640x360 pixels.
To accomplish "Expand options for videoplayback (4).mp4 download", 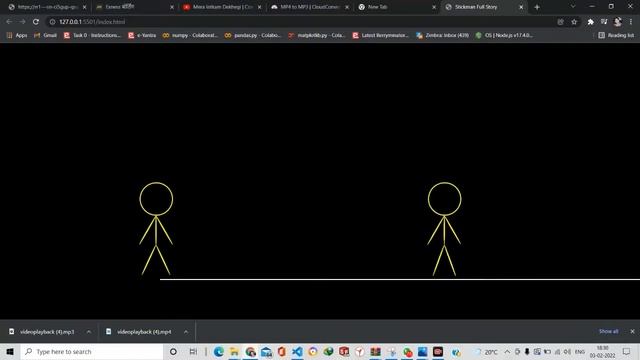I will (x=186, y=332).
